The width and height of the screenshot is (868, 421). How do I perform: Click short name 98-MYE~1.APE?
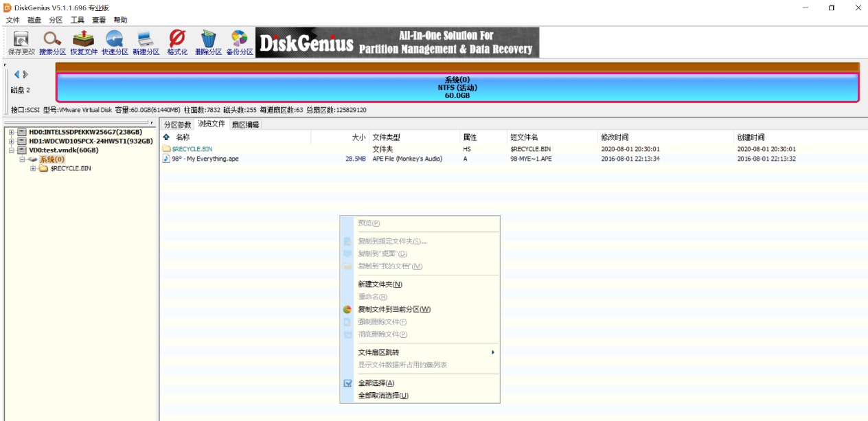coord(531,159)
